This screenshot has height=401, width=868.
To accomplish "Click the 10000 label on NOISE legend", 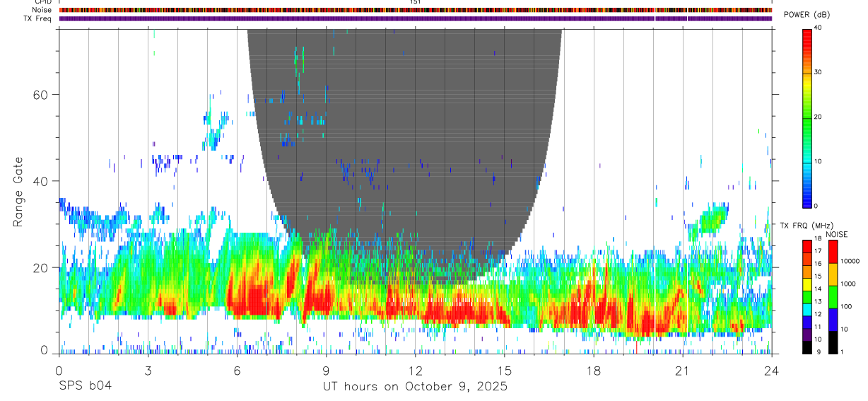I will (851, 261).
